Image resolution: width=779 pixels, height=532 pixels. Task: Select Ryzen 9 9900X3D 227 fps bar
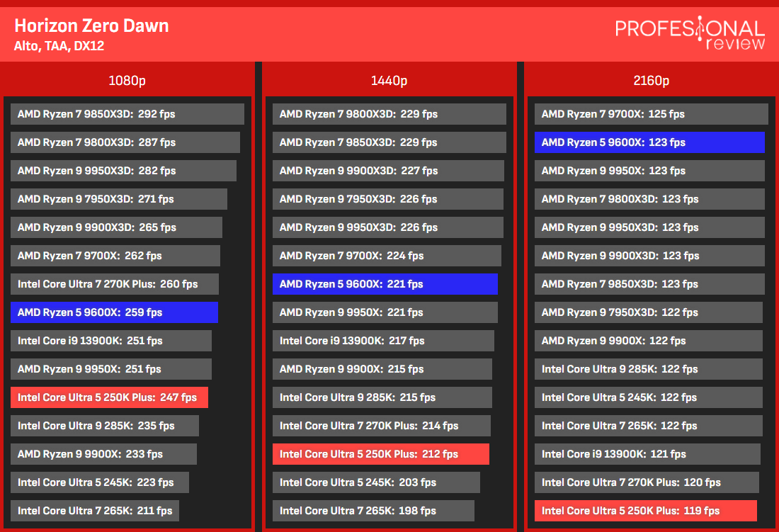click(x=388, y=171)
